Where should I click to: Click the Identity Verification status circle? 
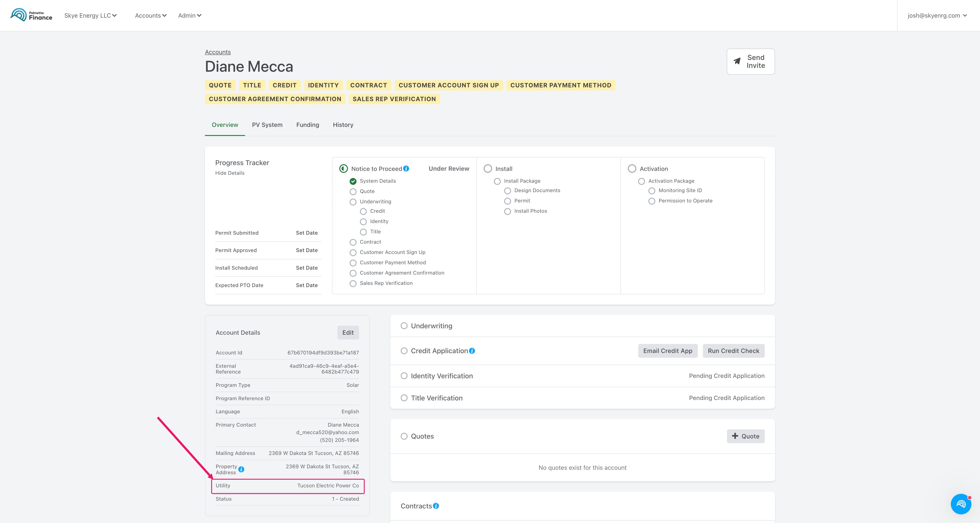point(404,376)
